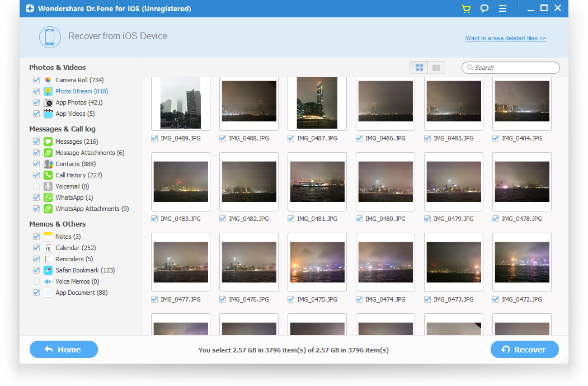The width and height of the screenshot is (588, 386).
Task: Open the feedback chat bubble icon
Action: tap(484, 8)
